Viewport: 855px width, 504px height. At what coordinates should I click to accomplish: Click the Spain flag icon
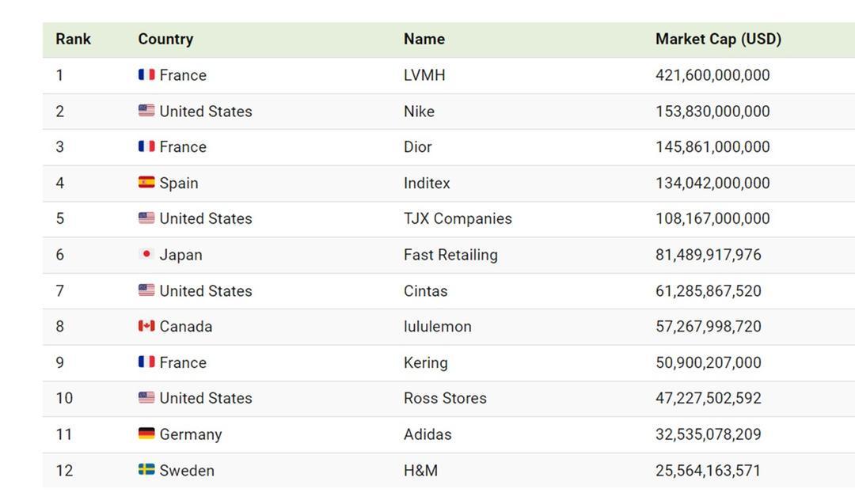click(146, 182)
